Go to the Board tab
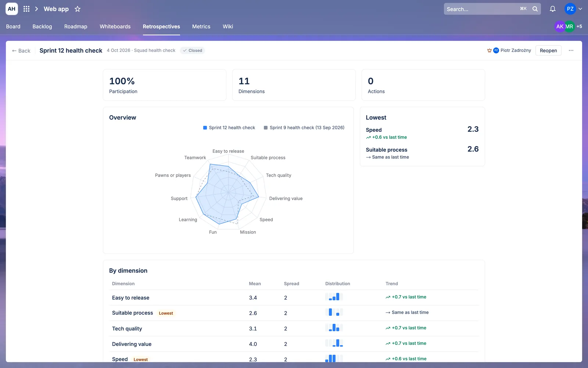The width and height of the screenshot is (588, 368). coord(13,26)
